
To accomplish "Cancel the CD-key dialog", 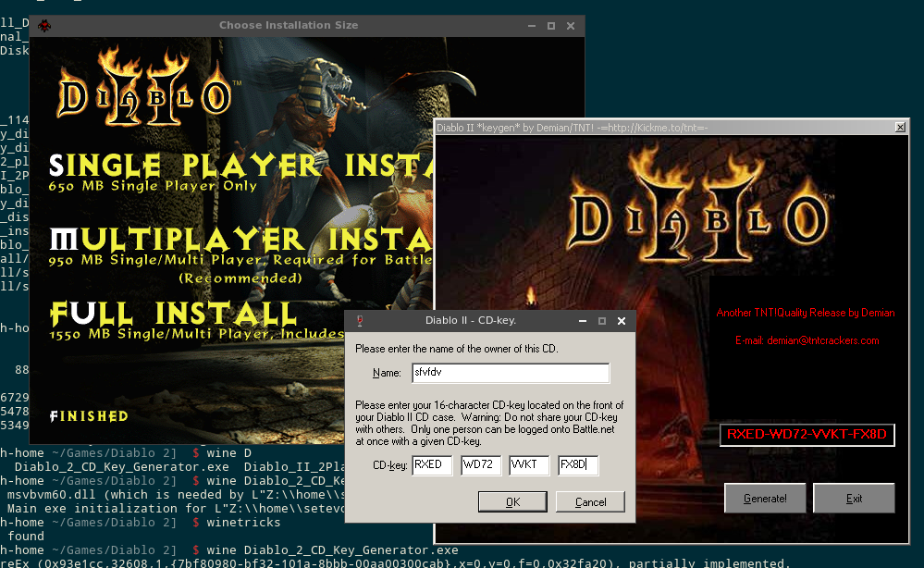I will pyautogui.click(x=590, y=501).
